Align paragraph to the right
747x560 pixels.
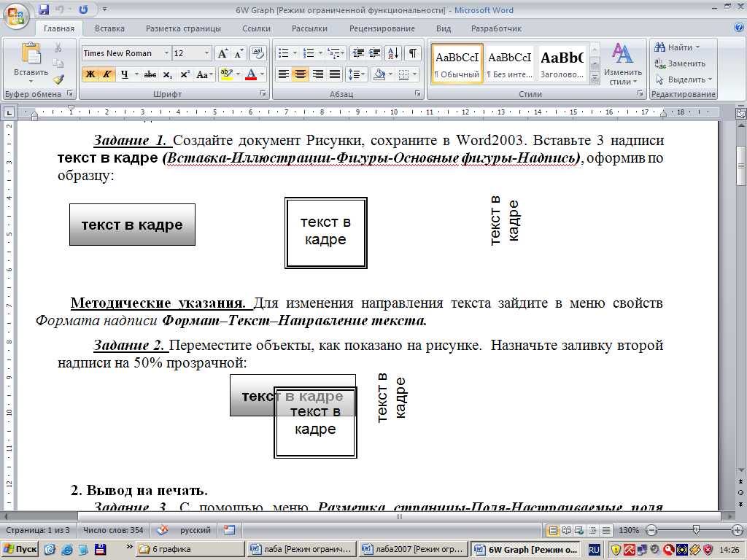318,74
